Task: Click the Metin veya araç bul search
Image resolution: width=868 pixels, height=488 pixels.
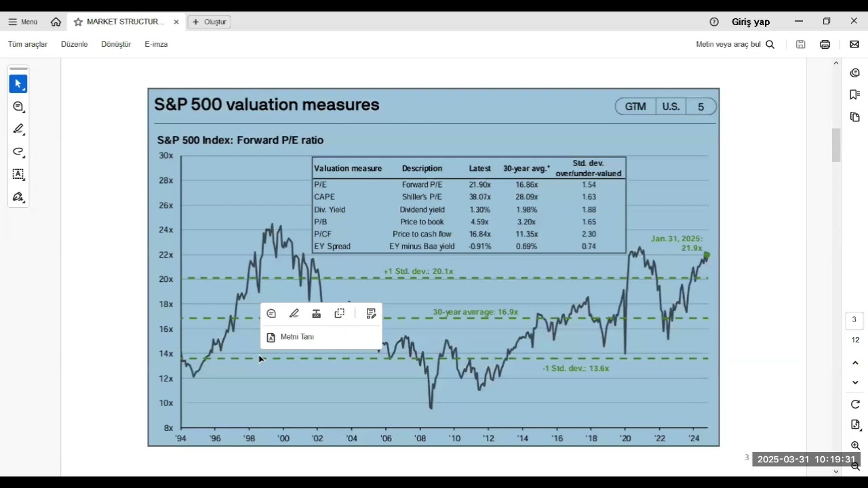Action: (735, 44)
